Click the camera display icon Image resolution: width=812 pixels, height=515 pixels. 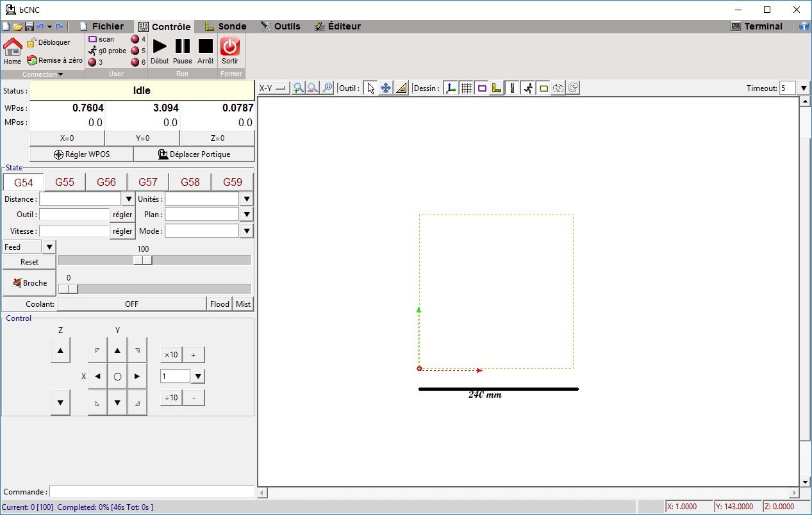[558, 88]
